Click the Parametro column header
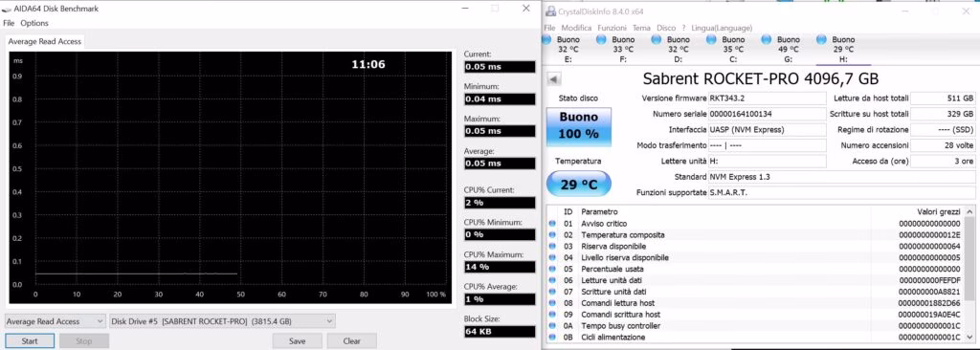 pyautogui.click(x=599, y=212)
